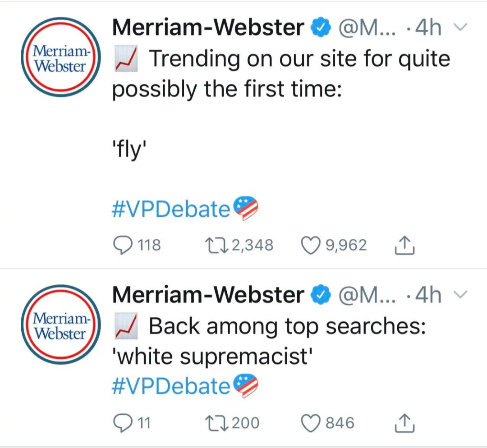Open Merriam-Webster avatar on first tweet

[61, 57]
